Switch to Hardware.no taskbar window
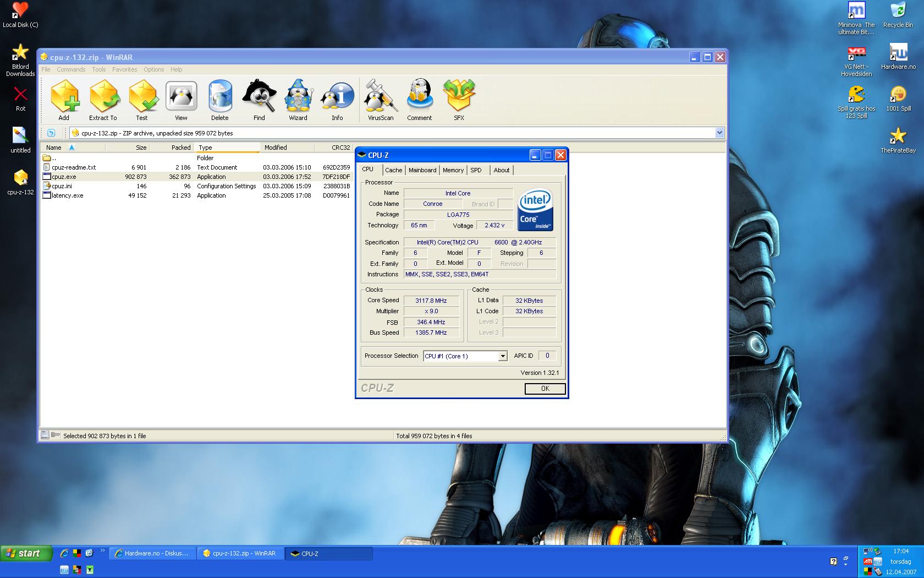The width and height of the screenshot is (924, 578). pyautogui.click(x=152, y=553)
